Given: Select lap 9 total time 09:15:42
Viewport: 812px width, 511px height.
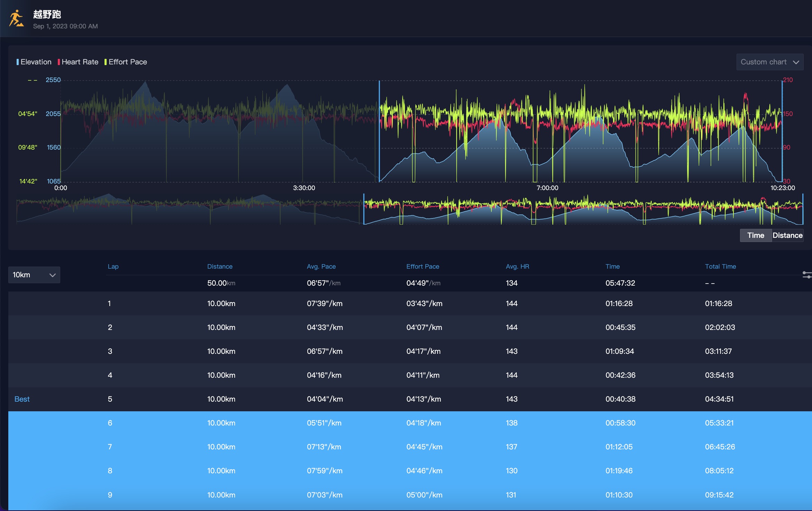Looking at the screenshot, I should (x=719, y=495).
